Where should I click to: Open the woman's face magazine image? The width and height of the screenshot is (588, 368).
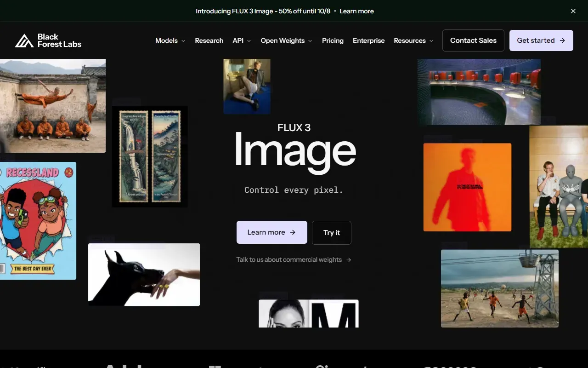(309, 314)
